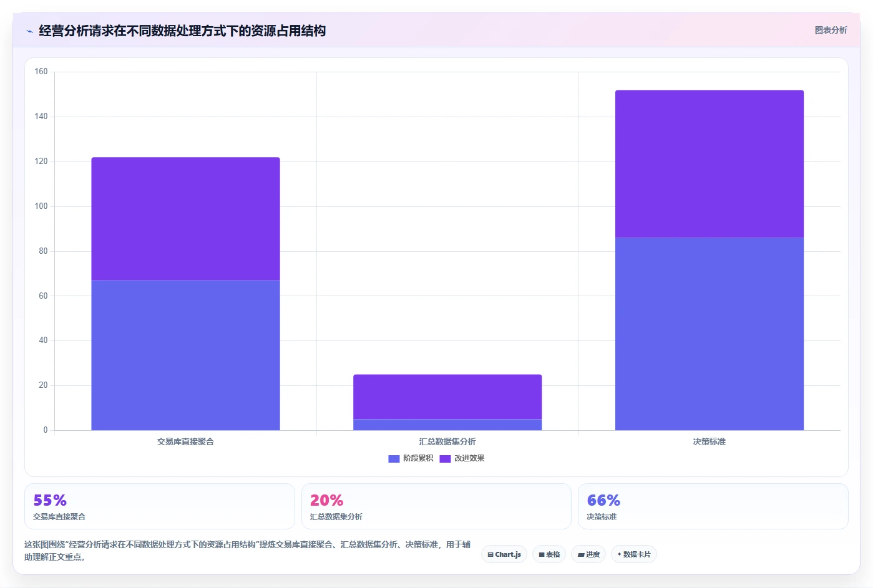This screenshot has width=873, height=588.
Task: Select the 20% 汇总数据集分析 card
Action: point(436,506)
